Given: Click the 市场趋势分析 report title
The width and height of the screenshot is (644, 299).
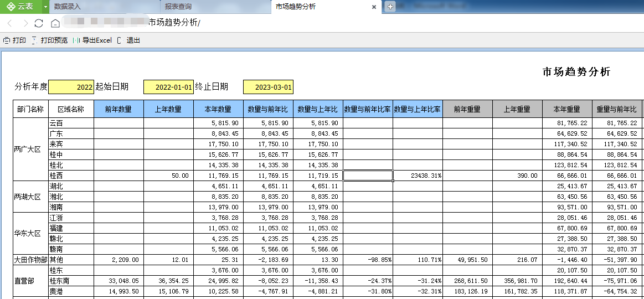Looking at the screenshot, I should (x=576, y=72).
